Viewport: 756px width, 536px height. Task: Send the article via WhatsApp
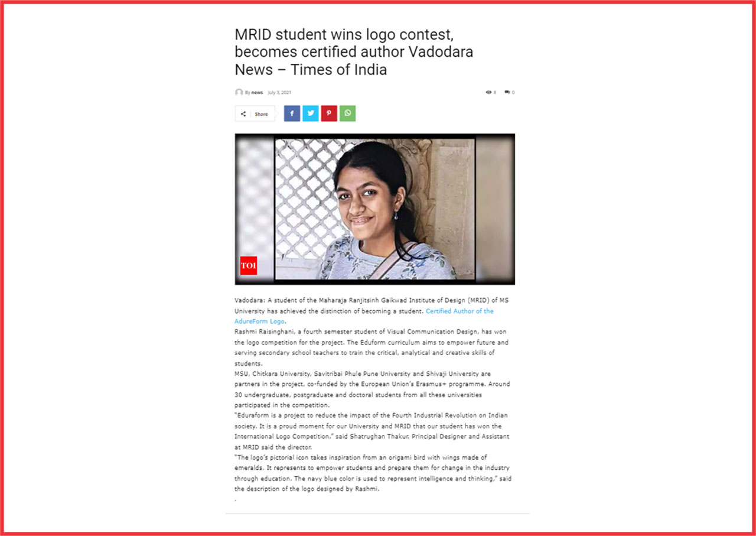348,113
